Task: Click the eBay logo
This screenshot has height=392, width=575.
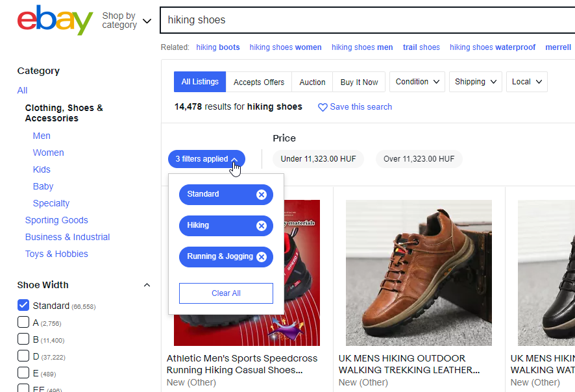Action: coord(55,20)
